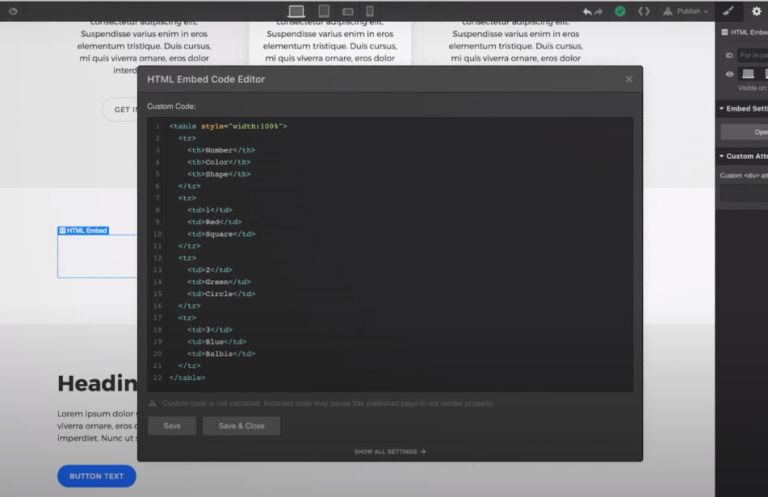This screenshot has width=768, height=497.
Task: Click the Custom Code label
Action: click(x=171, y=106)
